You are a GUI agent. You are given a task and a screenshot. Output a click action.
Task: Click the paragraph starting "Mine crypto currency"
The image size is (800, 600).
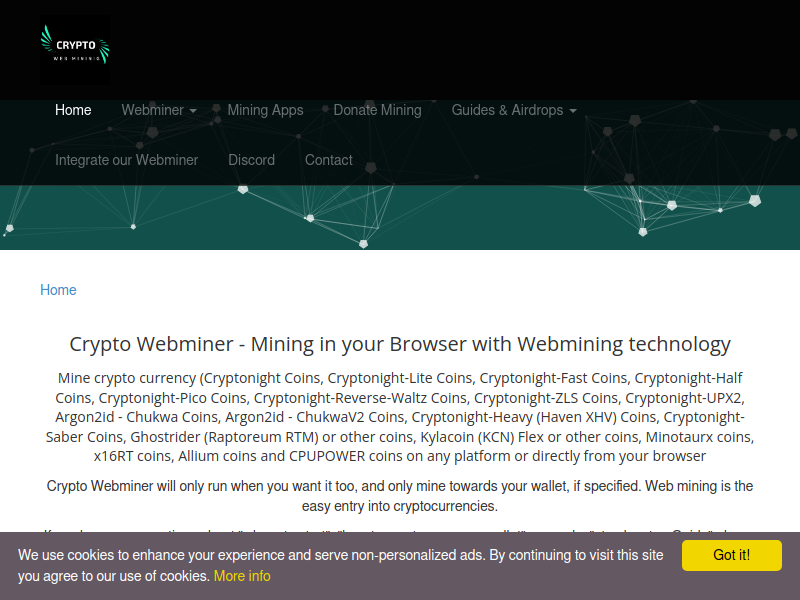[x=400, y=417]
